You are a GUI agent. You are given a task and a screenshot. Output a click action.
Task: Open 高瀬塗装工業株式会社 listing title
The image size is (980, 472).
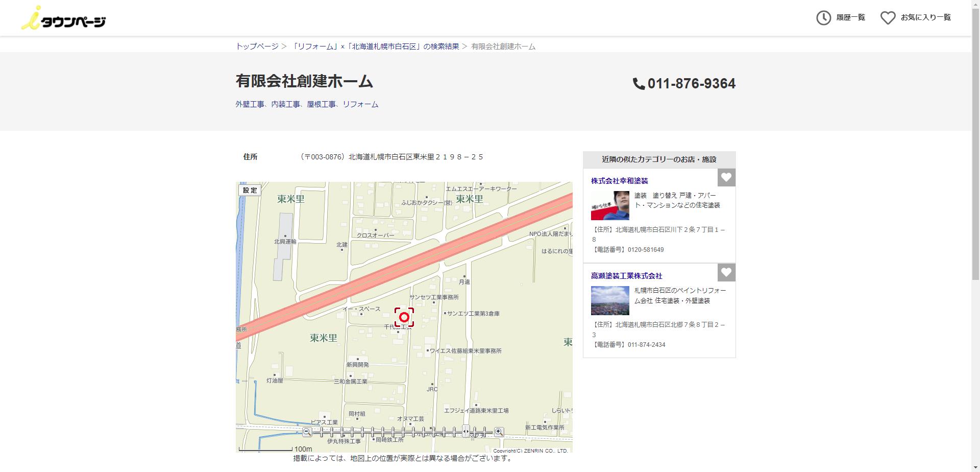coord(626,276)
